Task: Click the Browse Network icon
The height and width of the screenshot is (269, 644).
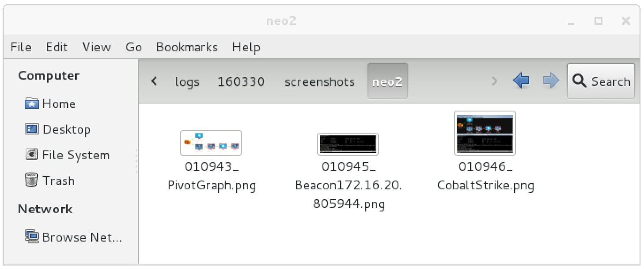Action: [32, 237]
